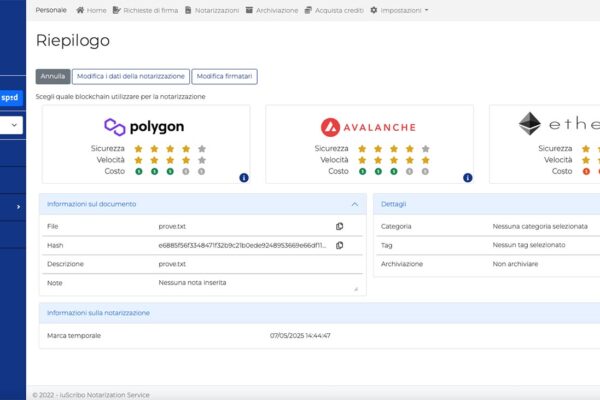
Task: Click 'Nessuna categoria selezionata' text
Action: tap(540, 226)
